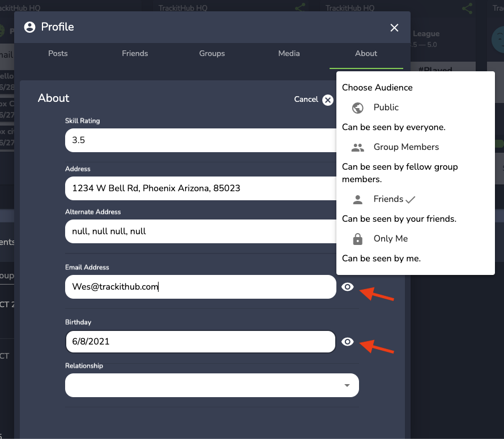Click the Friends person icon
This screenshot has width=504, height=439.
pos(357,199)
